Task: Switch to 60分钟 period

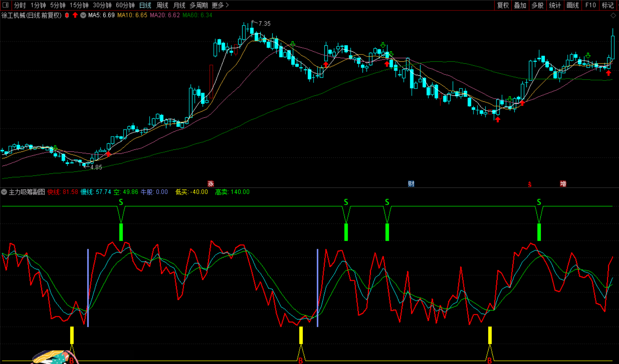Action: [125, 5]
